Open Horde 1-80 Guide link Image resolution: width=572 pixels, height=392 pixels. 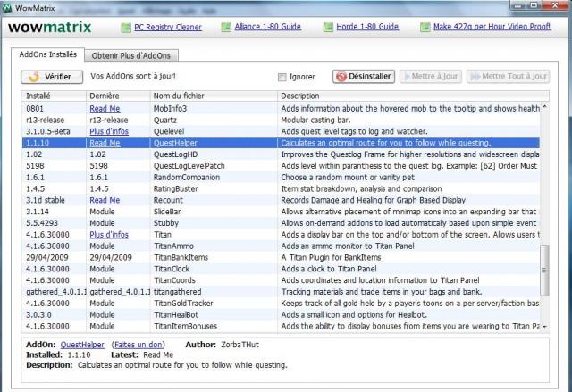[x=367, y=27]
